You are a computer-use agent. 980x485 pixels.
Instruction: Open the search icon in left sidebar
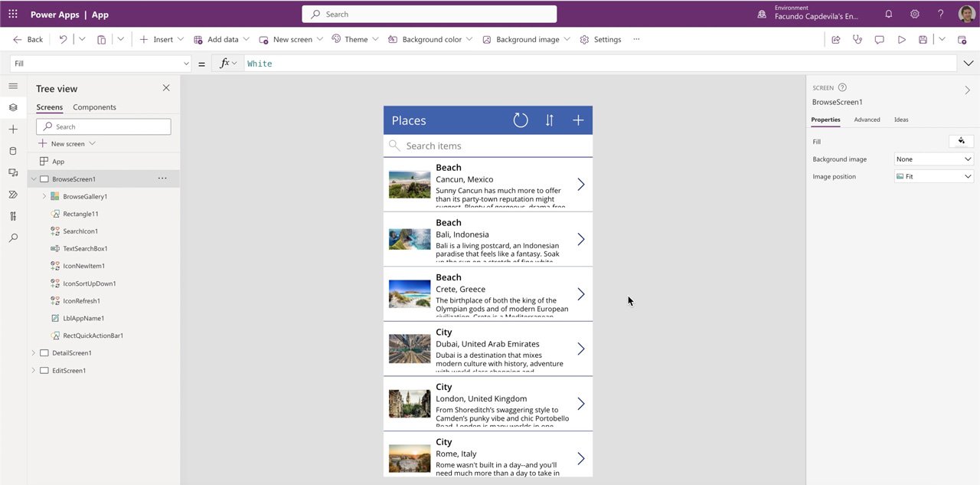(x=13, y=238)
